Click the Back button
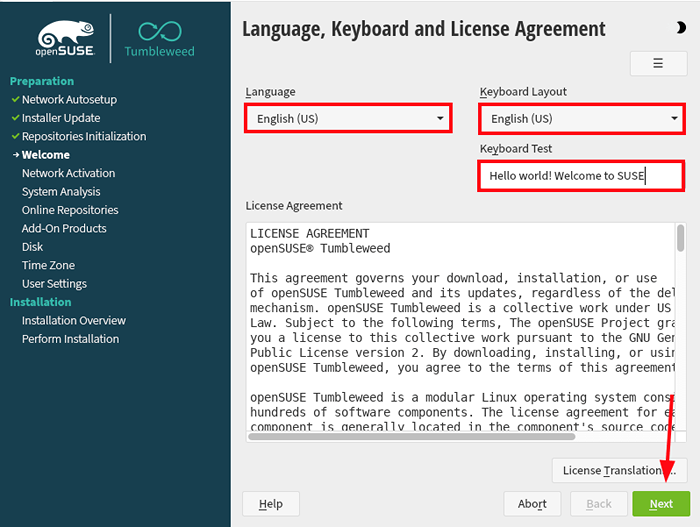 (599, 504)
